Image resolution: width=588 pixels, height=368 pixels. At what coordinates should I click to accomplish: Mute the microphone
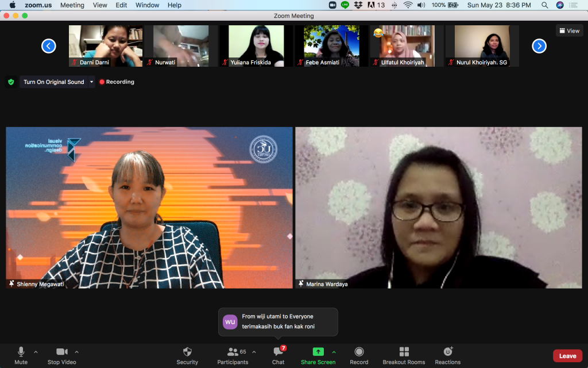[x=21, y=355]
